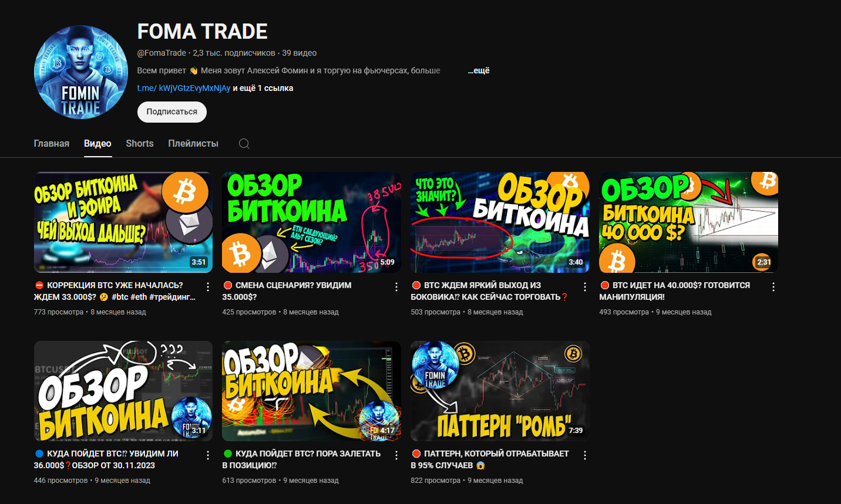Open the t.me Telegram channel link
The width and height of the screenshot is (841, 504).
pyautogui.click(x=184, y=88)
